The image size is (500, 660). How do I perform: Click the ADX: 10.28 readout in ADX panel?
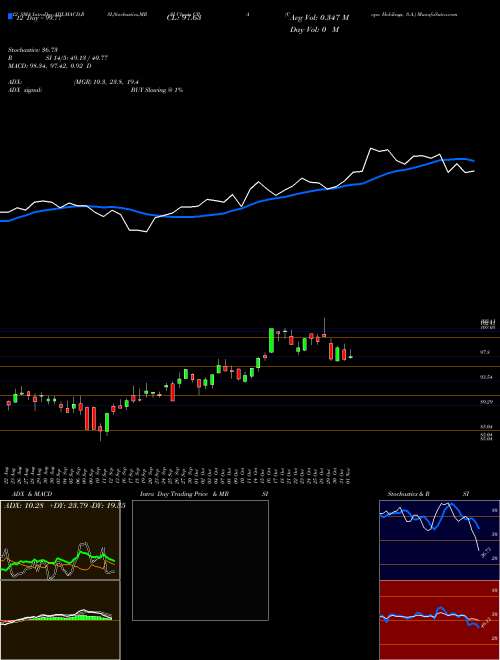24,505
